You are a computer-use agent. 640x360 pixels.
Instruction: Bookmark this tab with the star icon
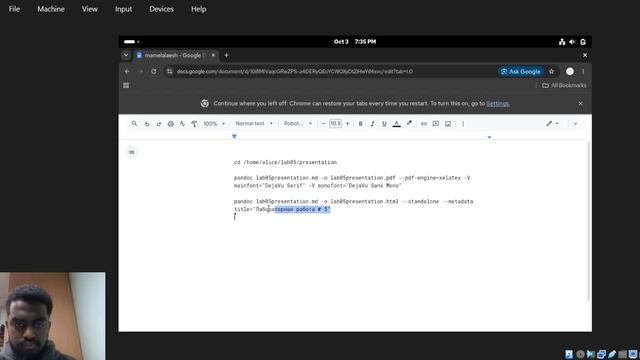pos(551,71)
